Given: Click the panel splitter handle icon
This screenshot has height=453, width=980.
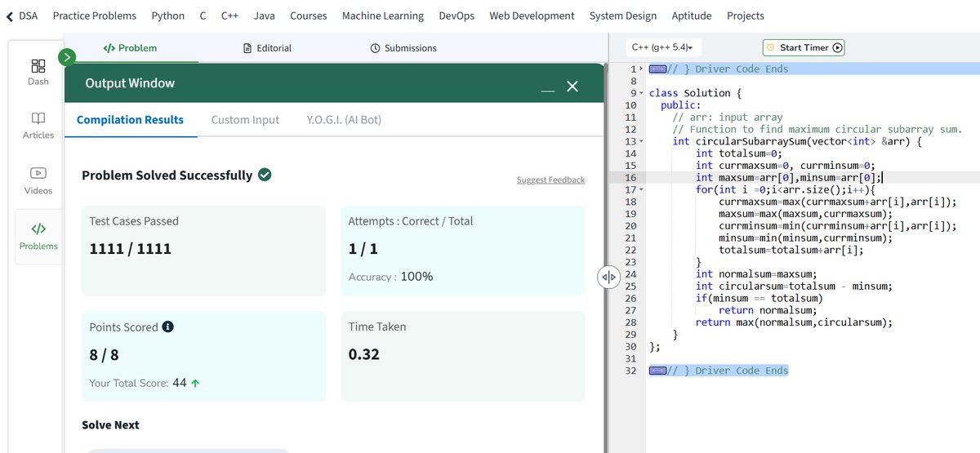Looking at the screenshot, I should click(x=608, y=277).
